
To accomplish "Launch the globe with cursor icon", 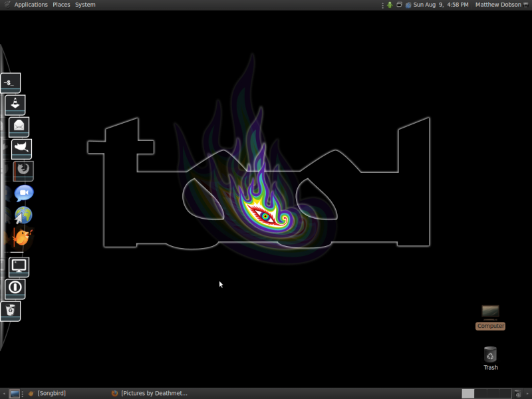I will pos(23,215).
